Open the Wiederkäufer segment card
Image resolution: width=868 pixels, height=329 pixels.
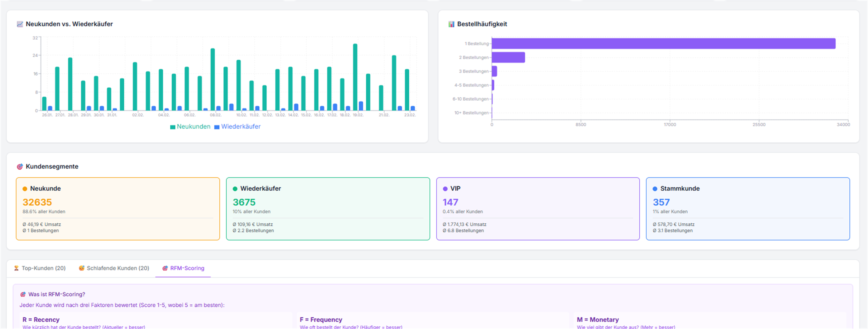point(328,209)
